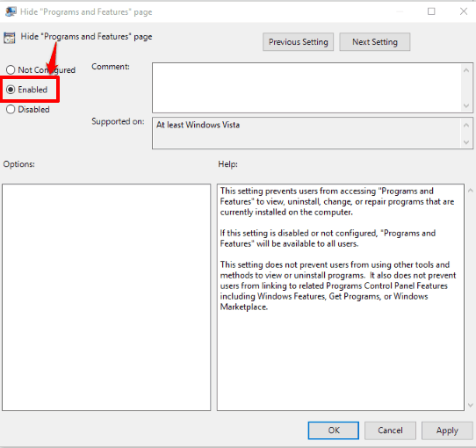Image resolution: width=476 pixels, height=448 pixels.
Task: Maximize the policy dialog window
Action: (x=431, y=11)
